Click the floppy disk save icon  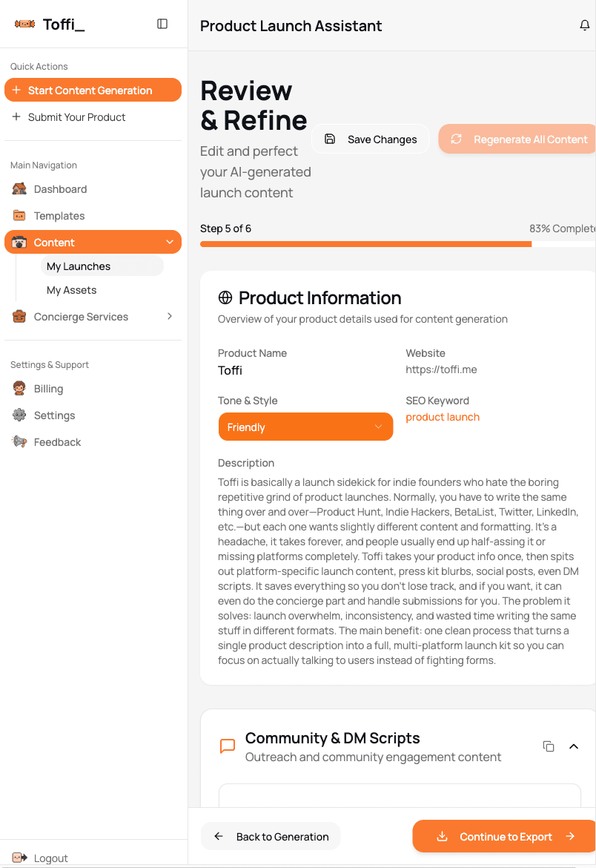point(330,139)
